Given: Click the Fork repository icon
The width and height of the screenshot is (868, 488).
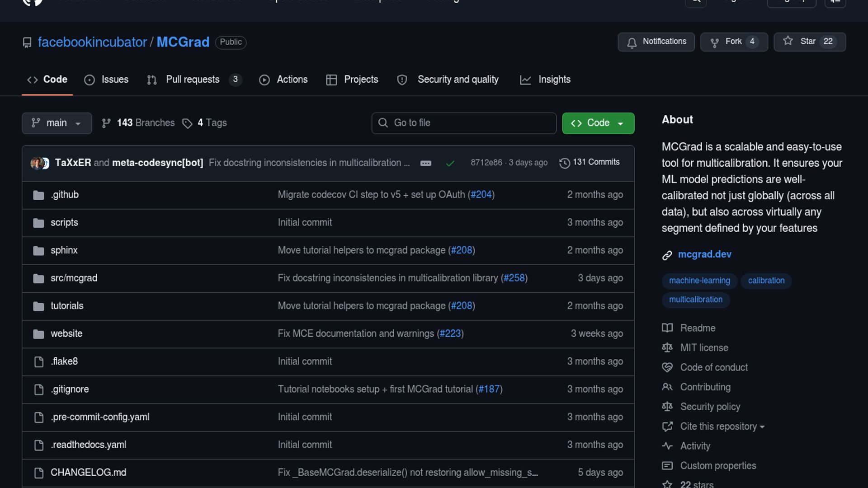Looking at the screenshot, I should pyautogui.click(x=714, y=42).
